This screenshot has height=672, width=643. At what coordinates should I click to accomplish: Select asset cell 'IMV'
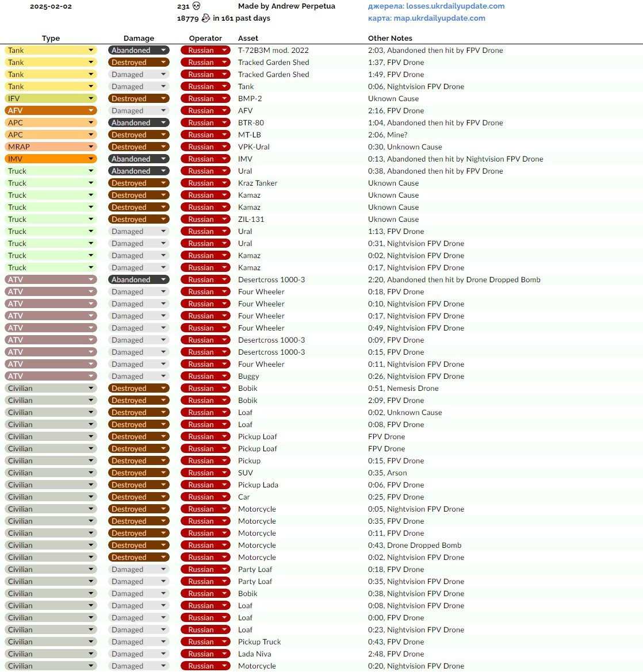coord(245,159)
